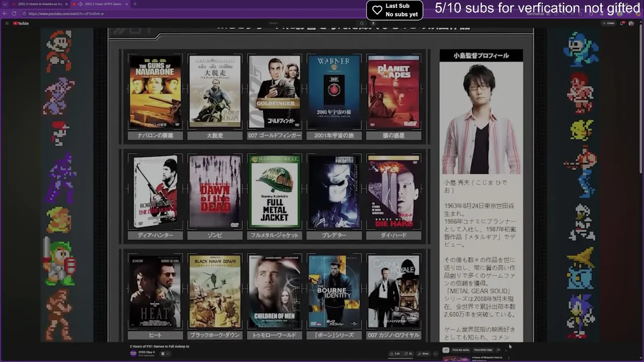Like the video with 3.2K likes
644x362 pixels.
(395, 353)
